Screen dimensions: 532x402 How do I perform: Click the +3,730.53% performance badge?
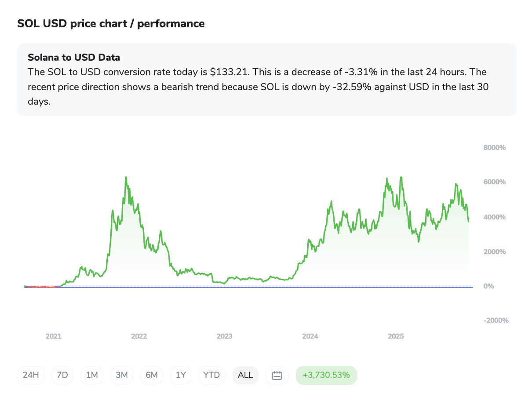[x=326, y=375]
